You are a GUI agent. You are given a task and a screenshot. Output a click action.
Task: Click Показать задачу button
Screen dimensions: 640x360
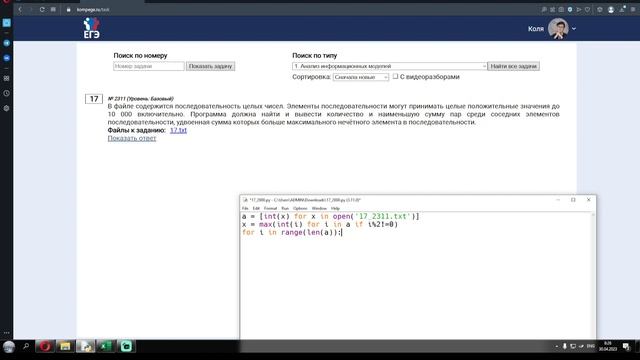click(x=210, y=66)
